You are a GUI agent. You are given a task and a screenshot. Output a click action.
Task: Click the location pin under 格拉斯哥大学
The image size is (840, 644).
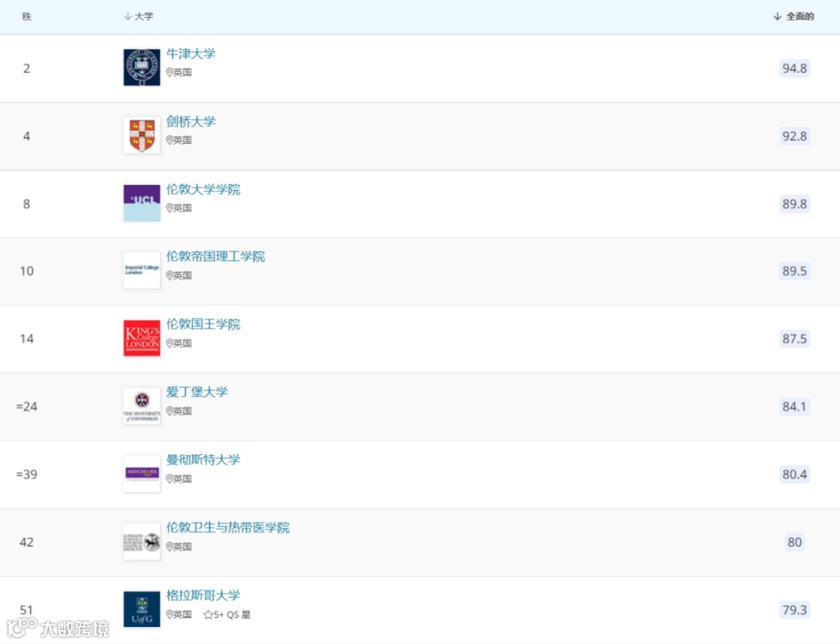click(x=170, y=614)
